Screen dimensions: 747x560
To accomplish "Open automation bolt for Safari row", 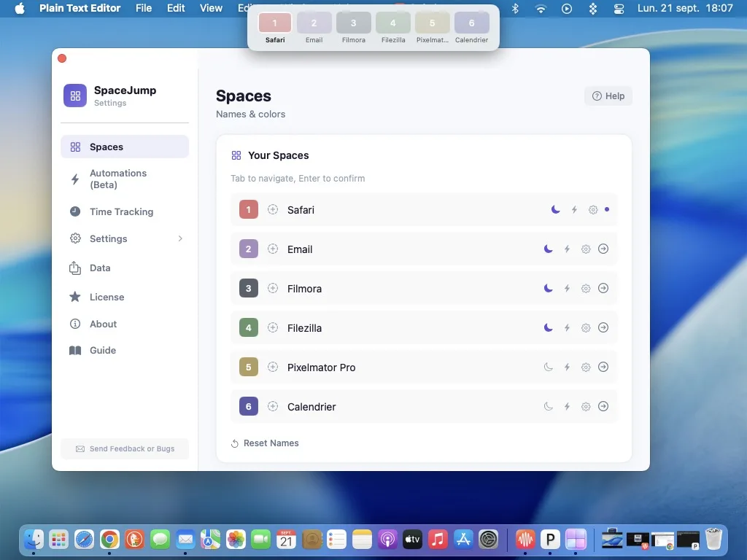I will 575,209.
